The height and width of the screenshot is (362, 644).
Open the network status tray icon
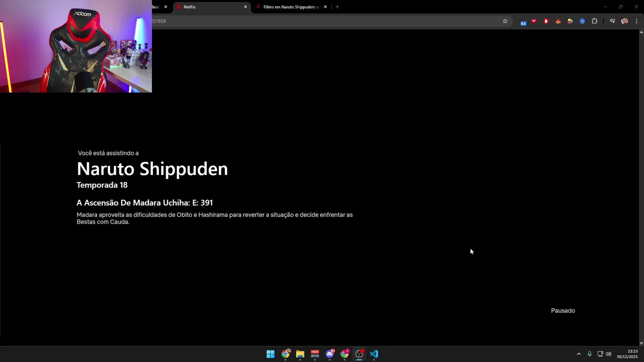600,354
